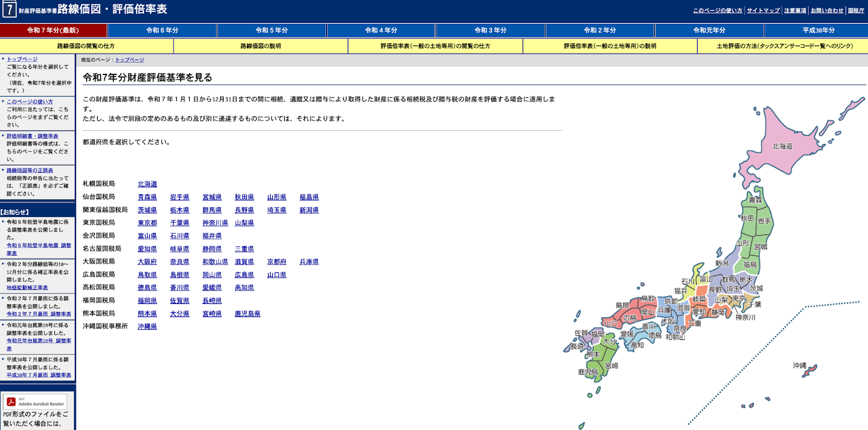Switch to the 令和6年分 tab
Image resolution: width=868 pixels, height=430 pixels.
pos(162,30)
